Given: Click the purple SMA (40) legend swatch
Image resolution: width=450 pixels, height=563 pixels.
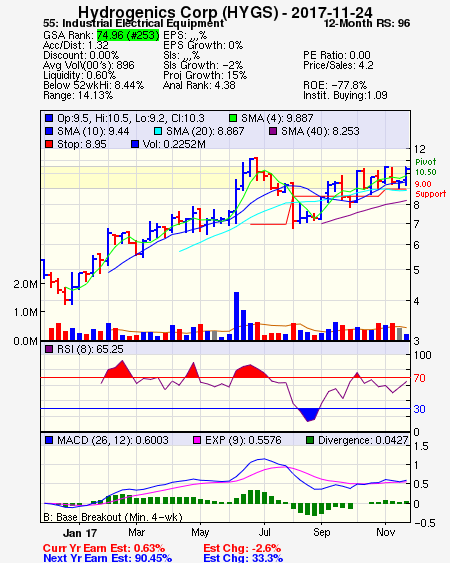Looking at the screenshot, I should tap(273, 131).
